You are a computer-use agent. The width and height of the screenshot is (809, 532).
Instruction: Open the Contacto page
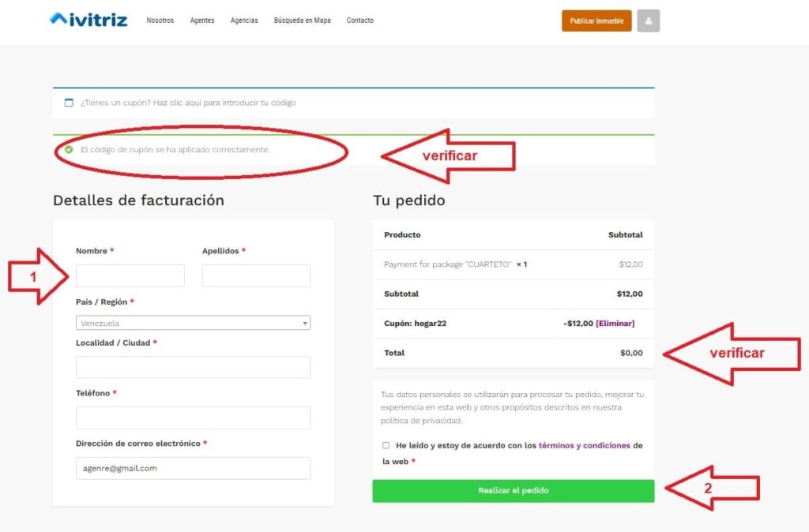(360, 21)
